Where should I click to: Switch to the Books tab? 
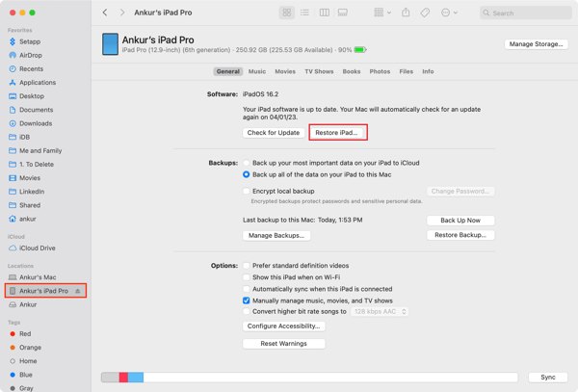[352, 71]
